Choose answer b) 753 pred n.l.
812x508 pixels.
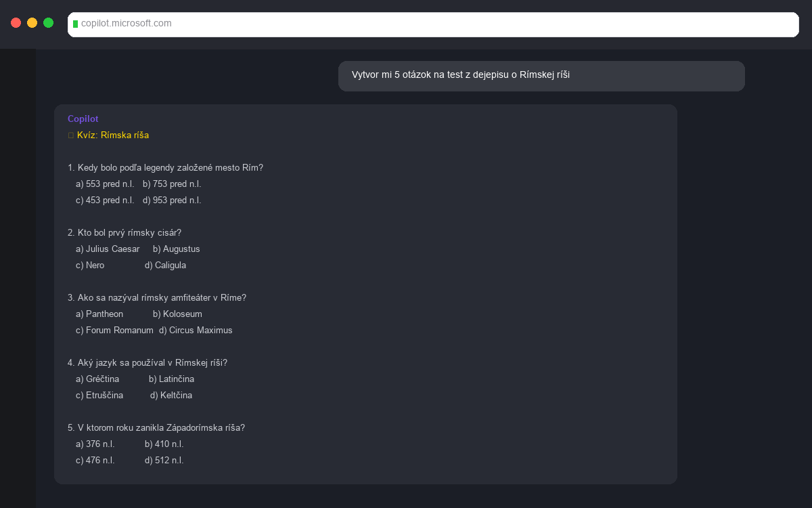[172, 184]
